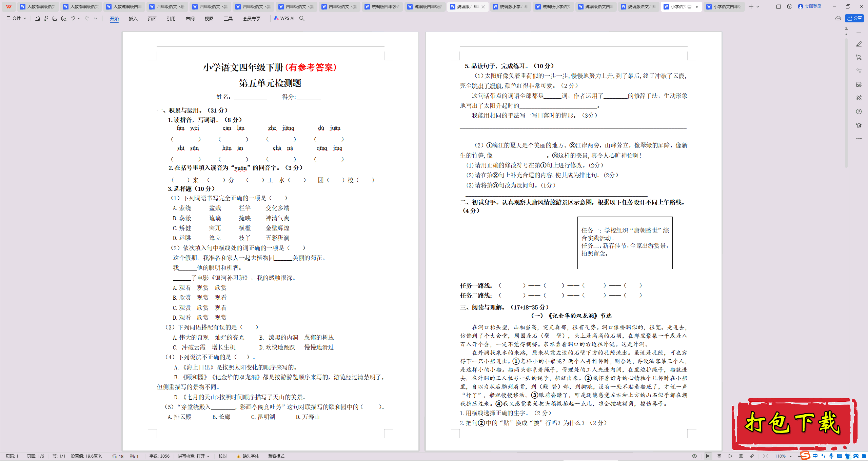The height and width of the screenshot is (461, 868).
Task: Click the Print icon
Action: (x=55, y=18)
